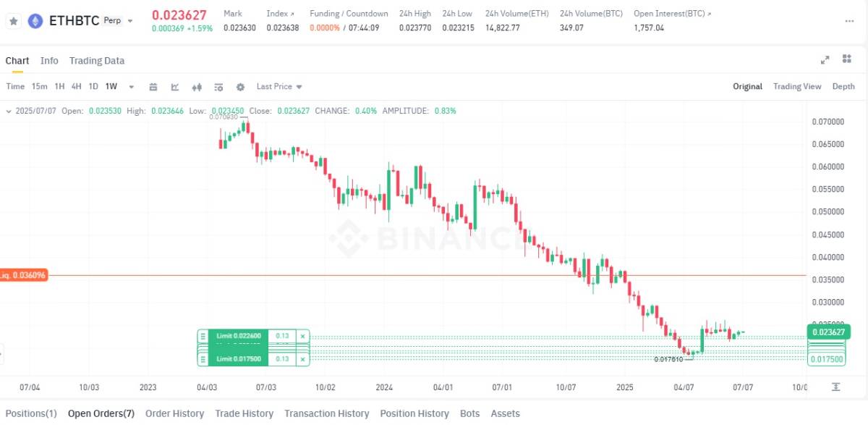Screen dimensions: 868x425
Task: Click the 0.13 quantity of Limit 0.022600
Action: 282,336
